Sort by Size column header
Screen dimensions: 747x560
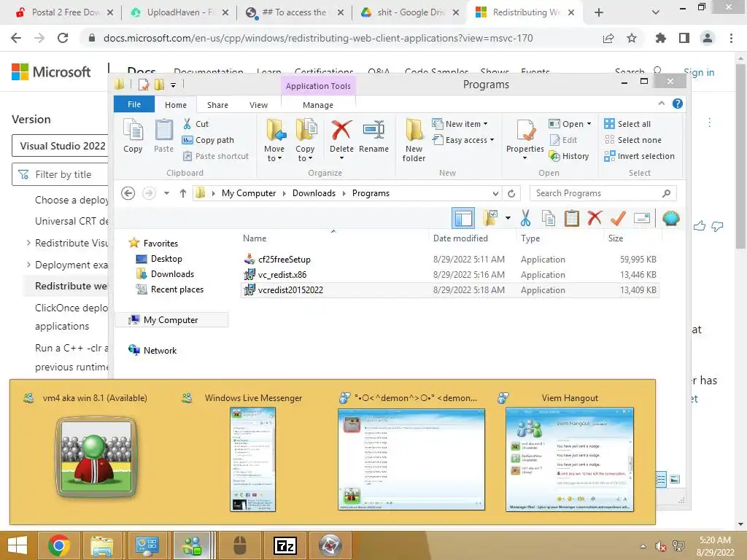[616, 238]
